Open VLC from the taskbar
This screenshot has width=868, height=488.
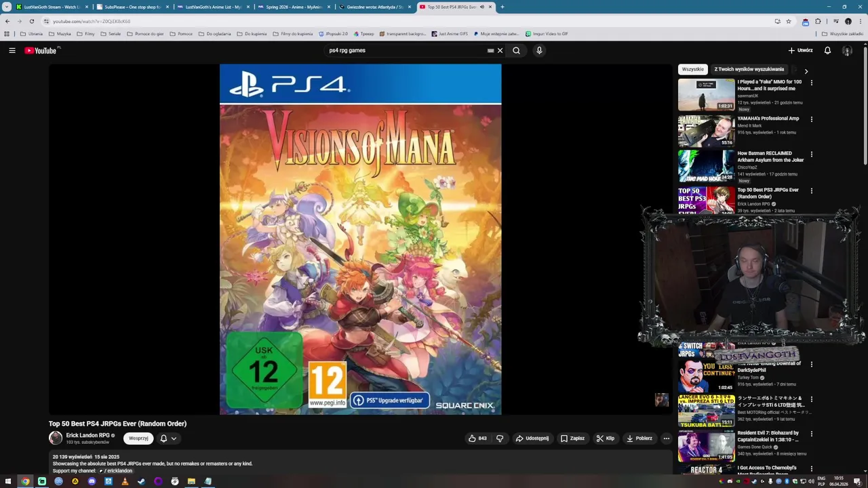125,481
